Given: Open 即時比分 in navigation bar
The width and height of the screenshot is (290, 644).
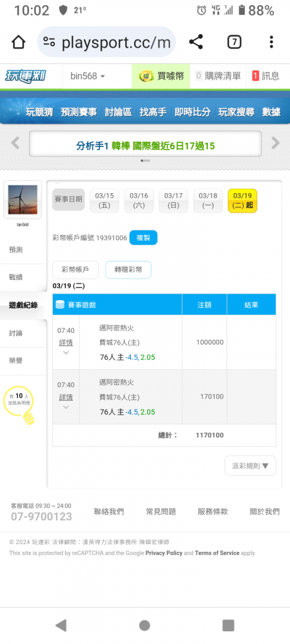Looking at the screenshot, I should [x=192, y=111].
